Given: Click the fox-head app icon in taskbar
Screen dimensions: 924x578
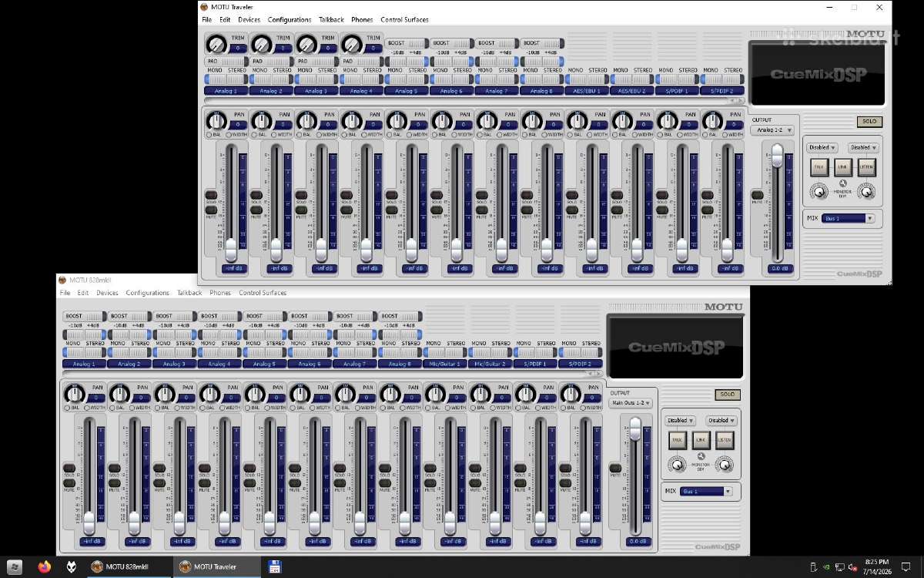Looking at the screenshot, I should 71,567.
